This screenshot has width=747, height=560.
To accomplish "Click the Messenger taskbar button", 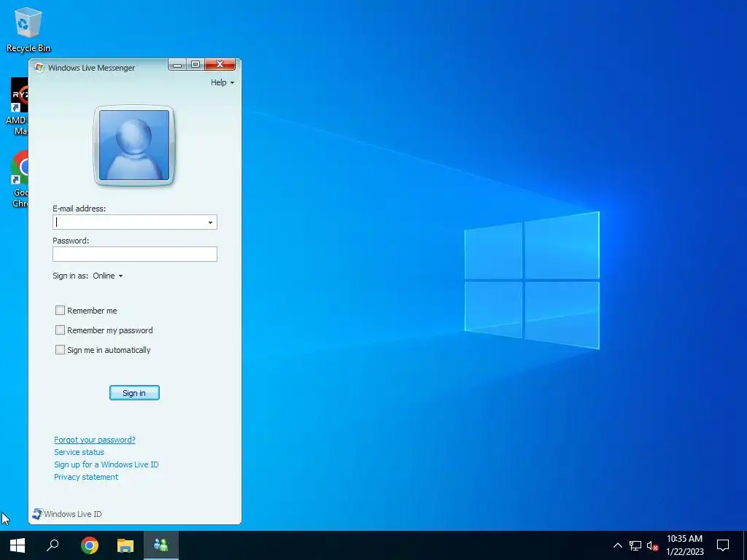I will (161, 545).
